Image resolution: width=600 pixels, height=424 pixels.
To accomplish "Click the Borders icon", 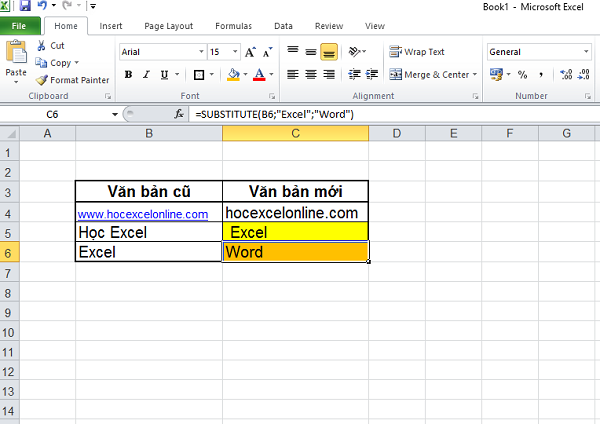I will coord(199,75).
